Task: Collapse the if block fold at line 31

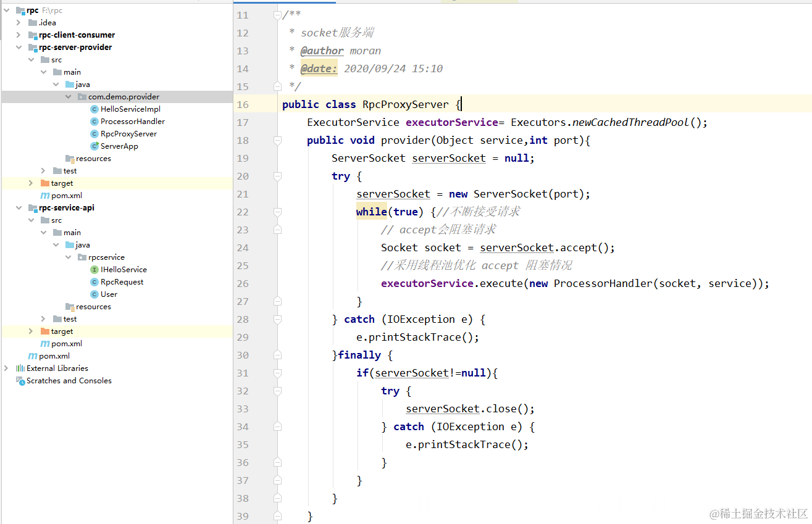Action: (277, 373)
